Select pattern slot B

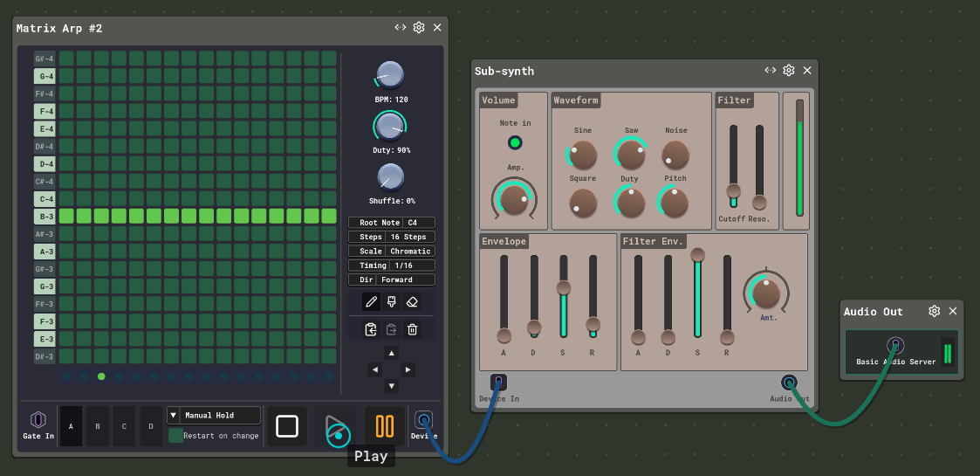click(x=98, y=426)
